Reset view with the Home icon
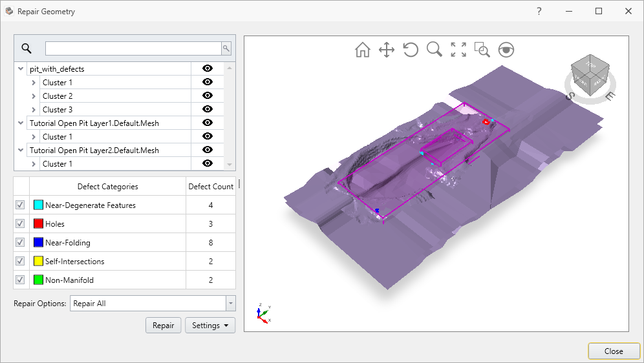Screen dimensions: 644x363 click(x=362, y=50)
